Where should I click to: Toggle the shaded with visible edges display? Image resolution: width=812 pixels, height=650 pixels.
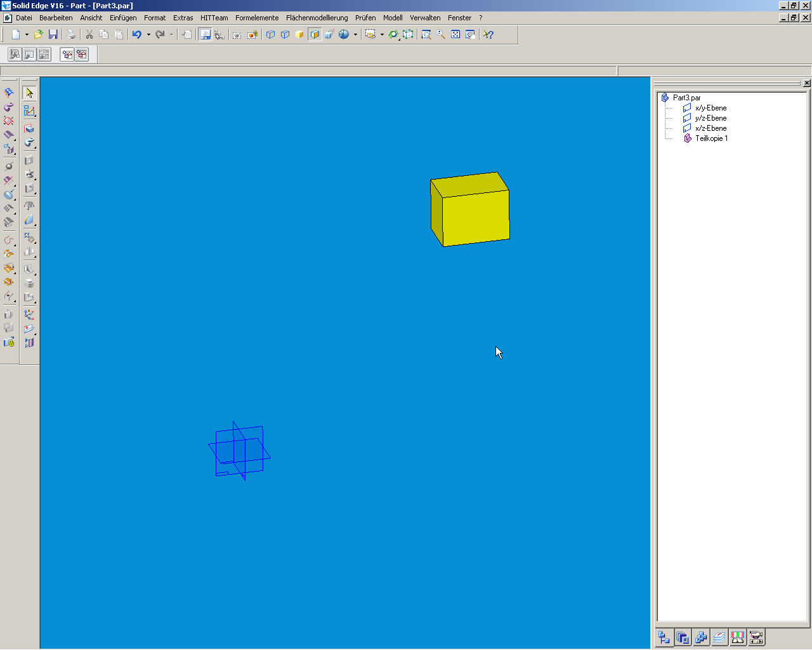click(x=315, y=34)
